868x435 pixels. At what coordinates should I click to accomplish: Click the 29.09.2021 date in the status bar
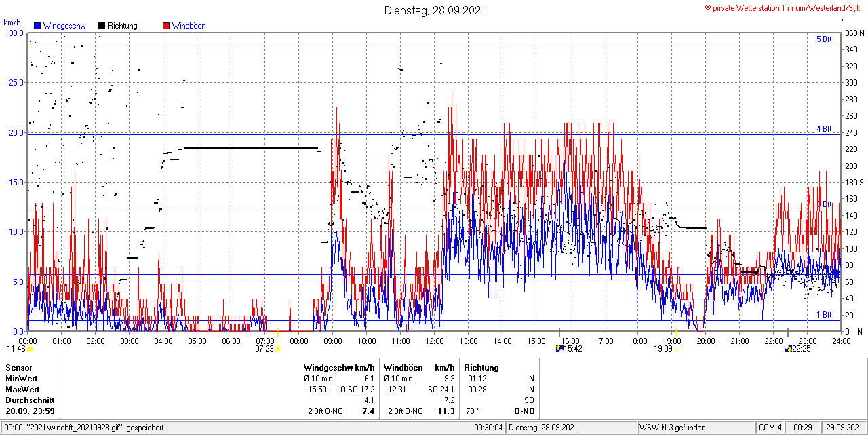point(843,428)
